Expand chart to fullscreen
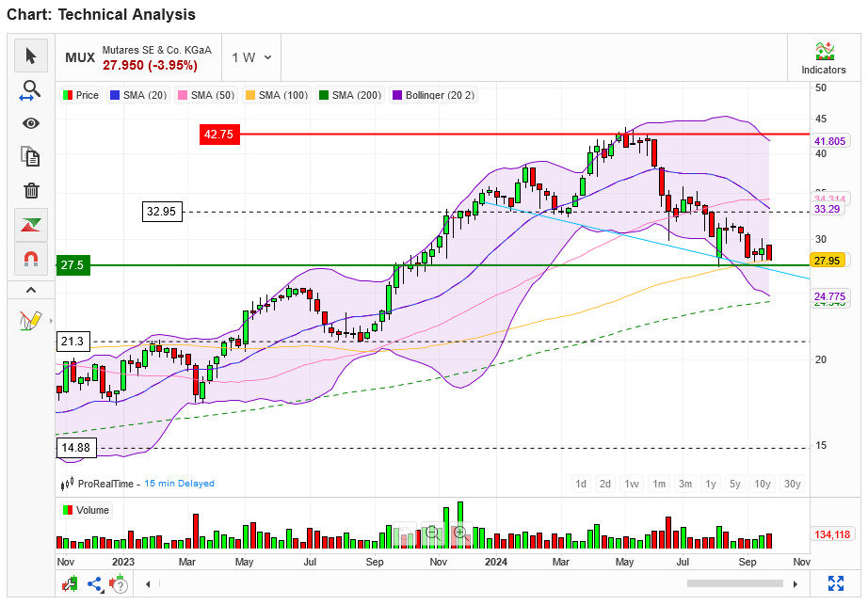Viewport: 868px width, 605px height. pos(835,583)
